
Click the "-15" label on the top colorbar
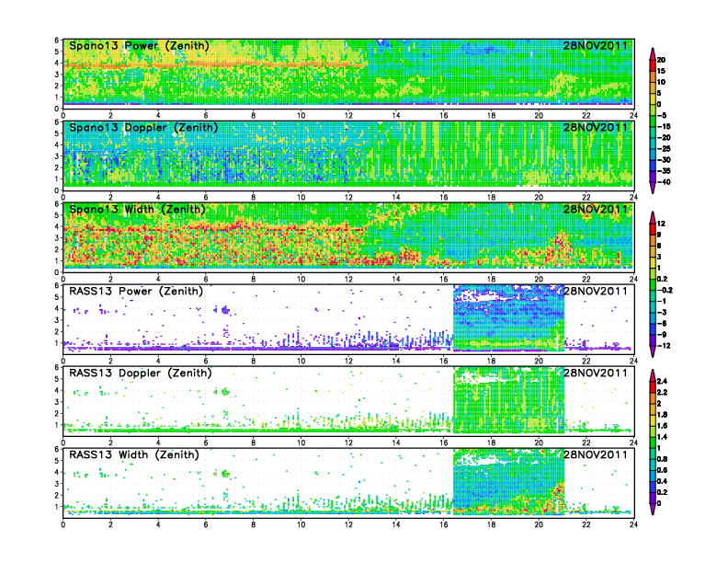[664, 126]
